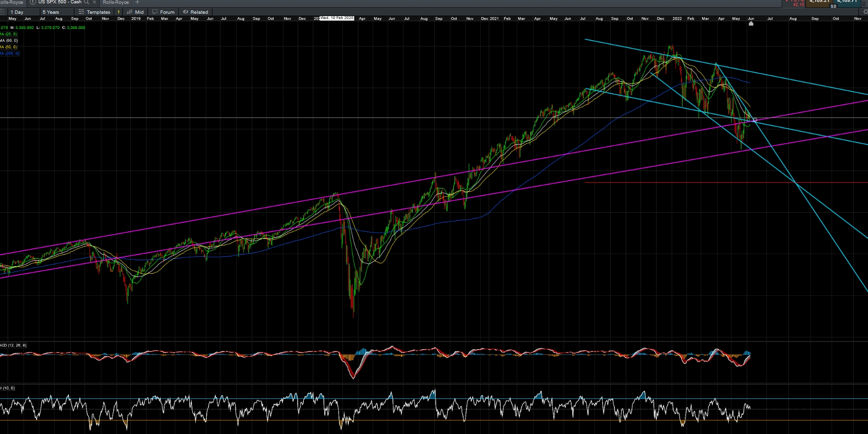868x434 pixels.
Task: Click the 2019 label on the time axis
Action: pyautogui.click(x=136, y=19)
